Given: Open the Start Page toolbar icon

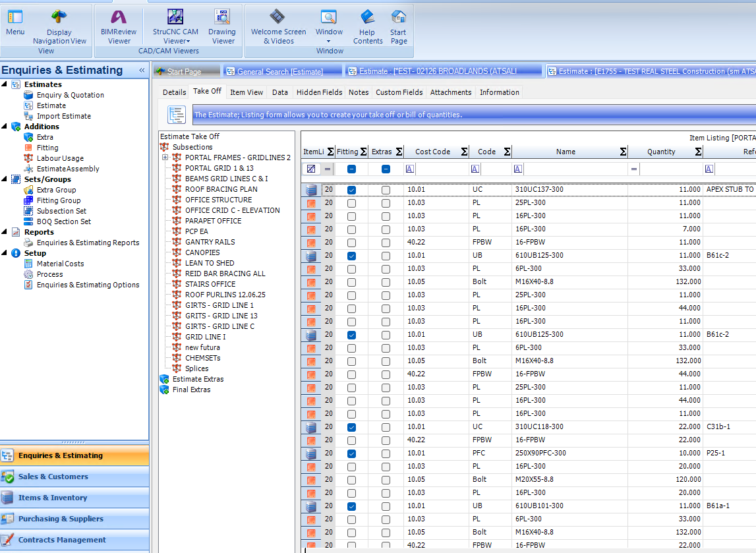Looking at the screenshot, I should pos(398,18).
